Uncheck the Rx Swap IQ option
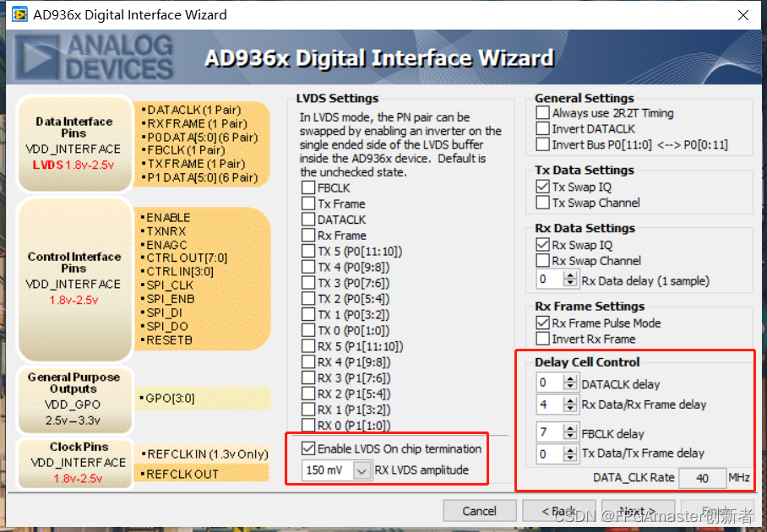 tap(542, 245)
